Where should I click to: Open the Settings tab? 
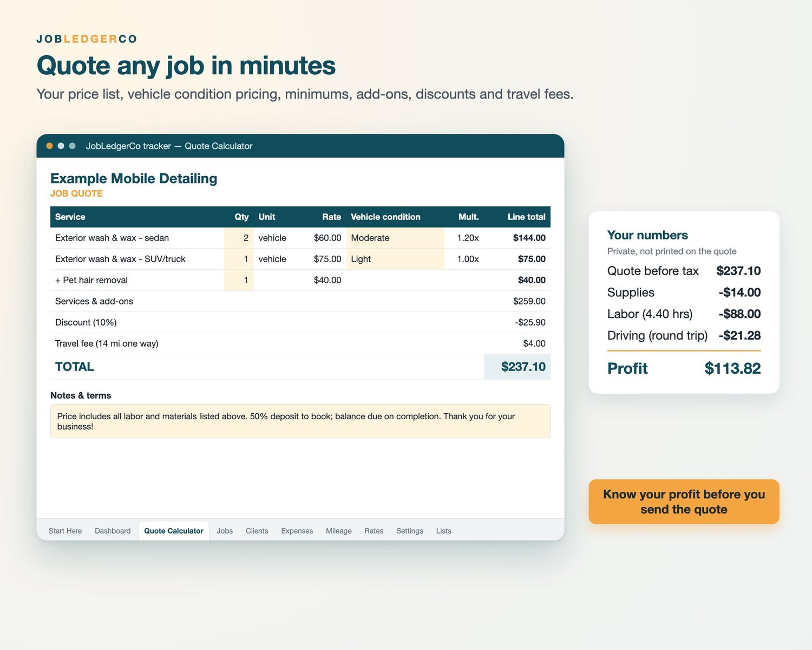[x=409, y=531]
